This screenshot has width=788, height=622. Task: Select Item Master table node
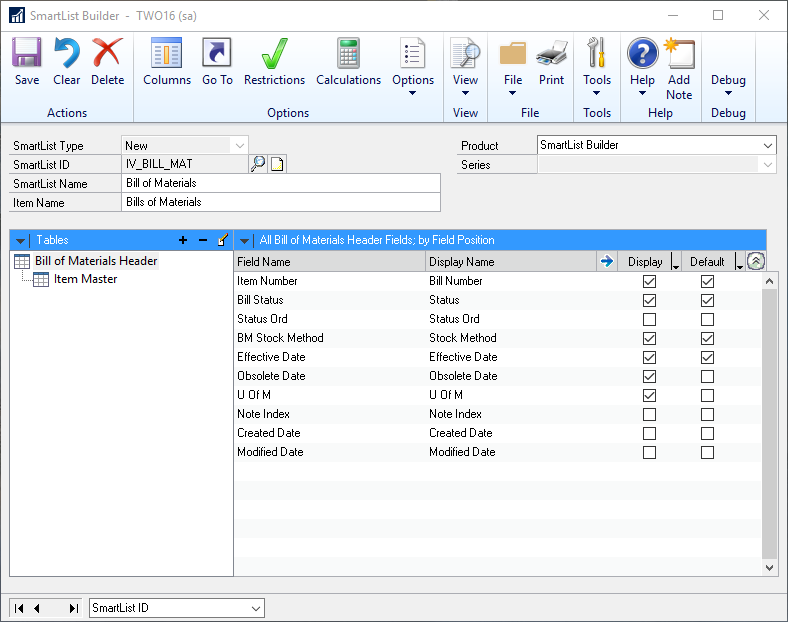tap(85, 279)
